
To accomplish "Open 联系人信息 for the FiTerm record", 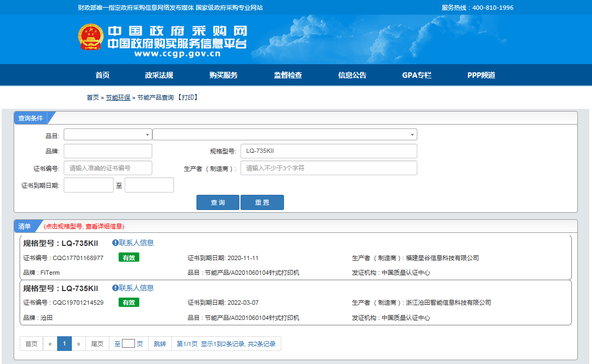I will tap(136, 243).
